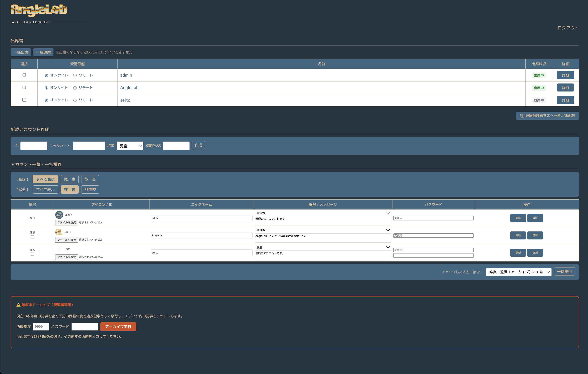Open the a001 account role dropdown
The width and height of the screenshot is (588, 374).
click(323, 230)
